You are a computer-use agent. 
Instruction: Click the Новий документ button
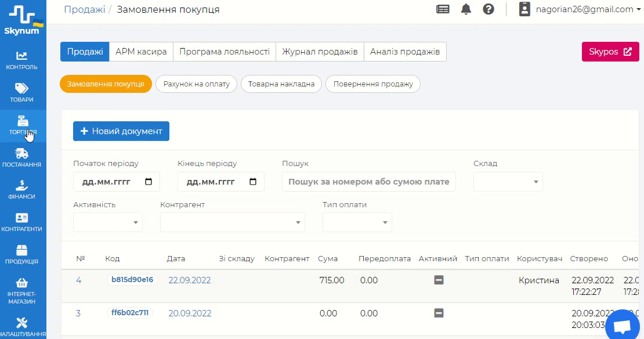click(x=121, y=131)
